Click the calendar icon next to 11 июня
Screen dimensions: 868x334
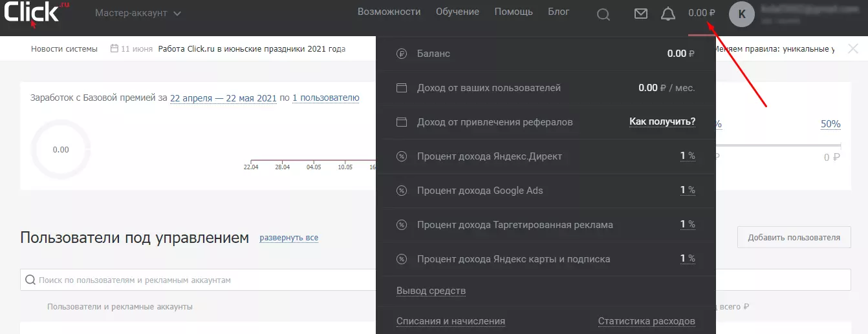tap(114, 48)
